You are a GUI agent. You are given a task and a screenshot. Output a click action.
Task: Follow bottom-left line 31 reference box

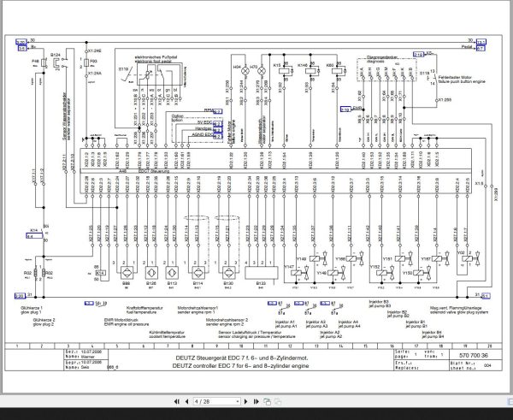pyautogui.click(x=20, y=296)
